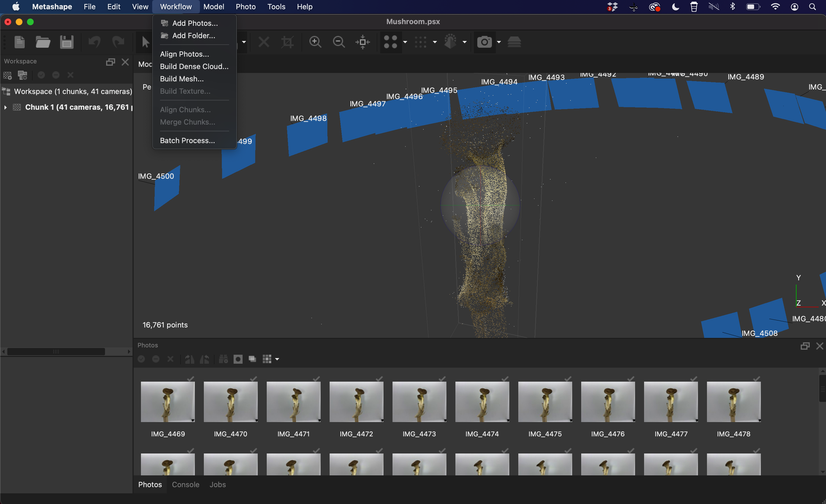Open the Show Cameras dropdown arrow
Screen dimensions: 826x504
499,42
